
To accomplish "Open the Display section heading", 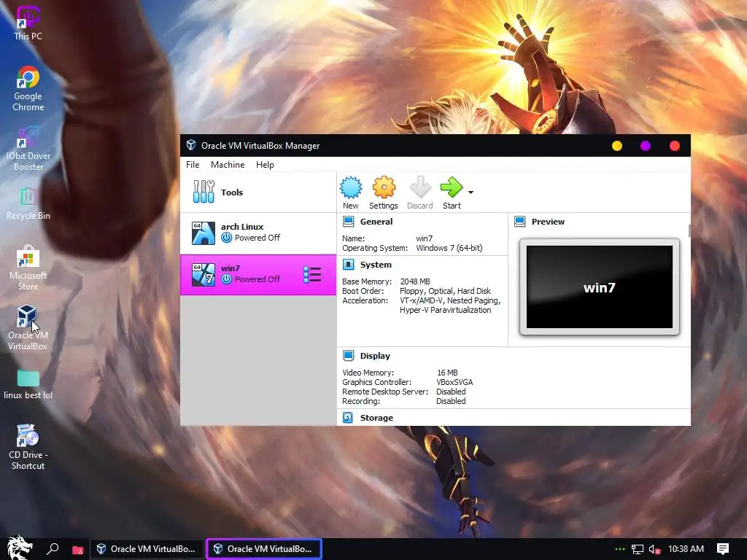I will coord(375,356).
